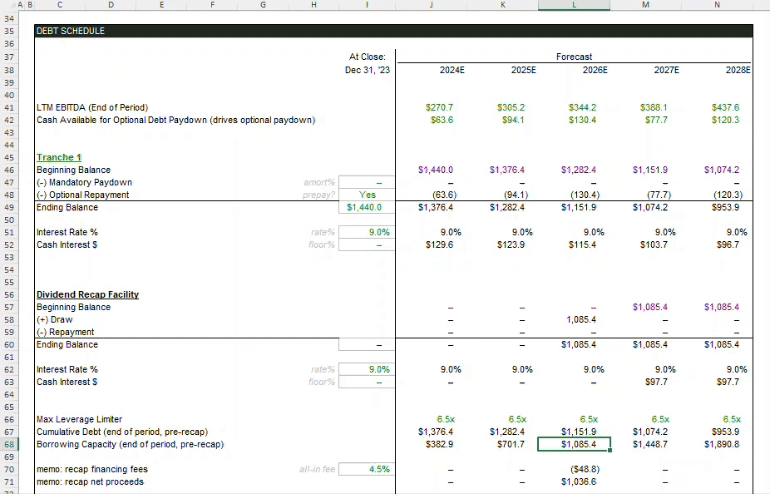The image size is (770, 494).
Task: Click the Tranche 1 underlined heading
Action: click(x=59, y=158)
